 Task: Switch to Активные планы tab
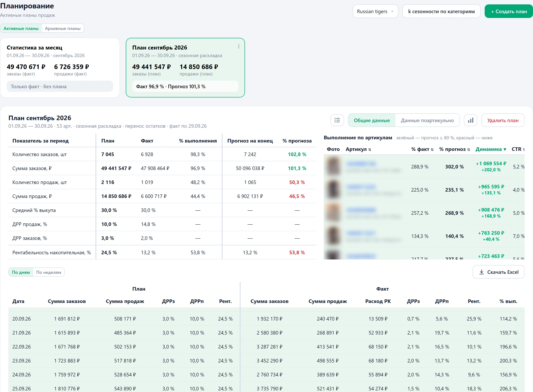pos(21,29)
